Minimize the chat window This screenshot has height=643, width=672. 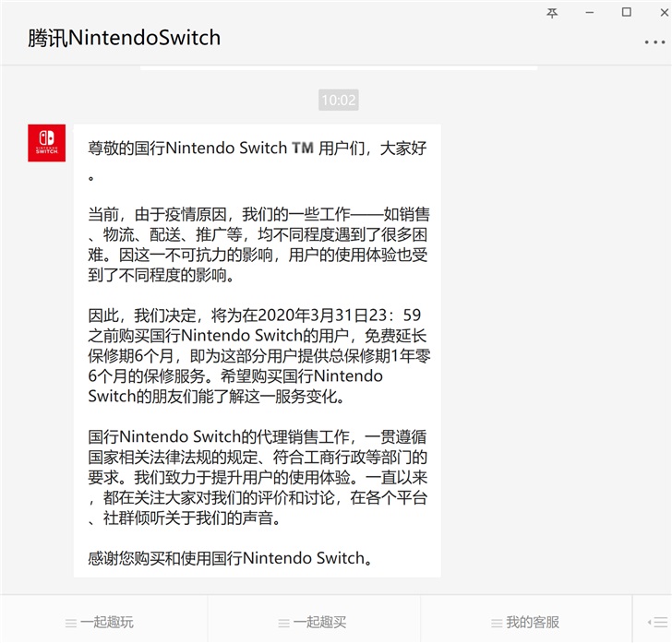(x=590, y=13)
